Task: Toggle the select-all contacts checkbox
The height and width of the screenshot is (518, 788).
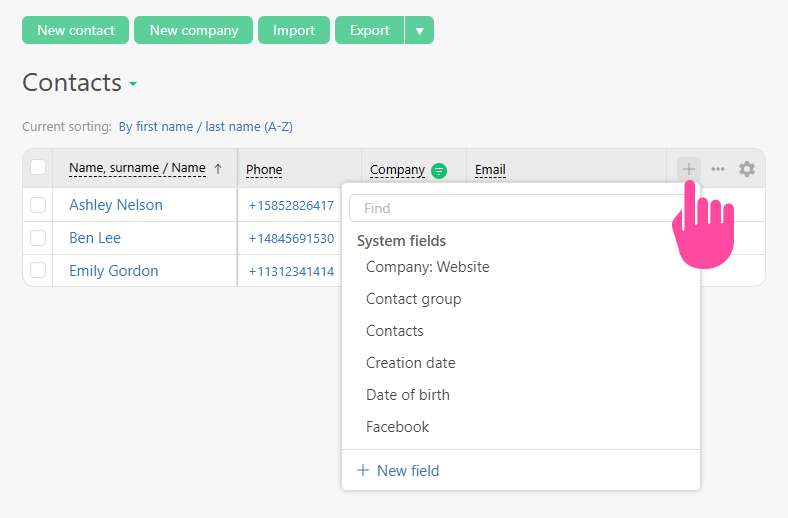Action: coord(38,168)
